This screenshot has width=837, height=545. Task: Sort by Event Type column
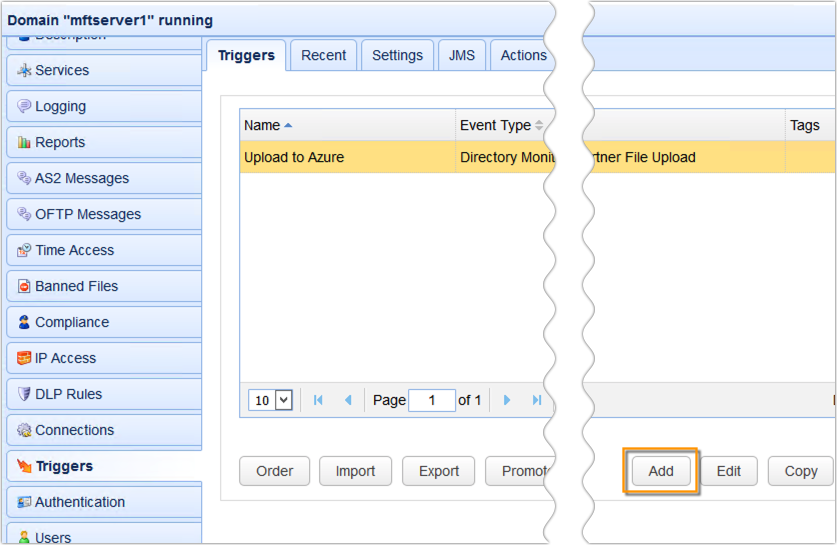pyautogui.click(x=495, y=125)
